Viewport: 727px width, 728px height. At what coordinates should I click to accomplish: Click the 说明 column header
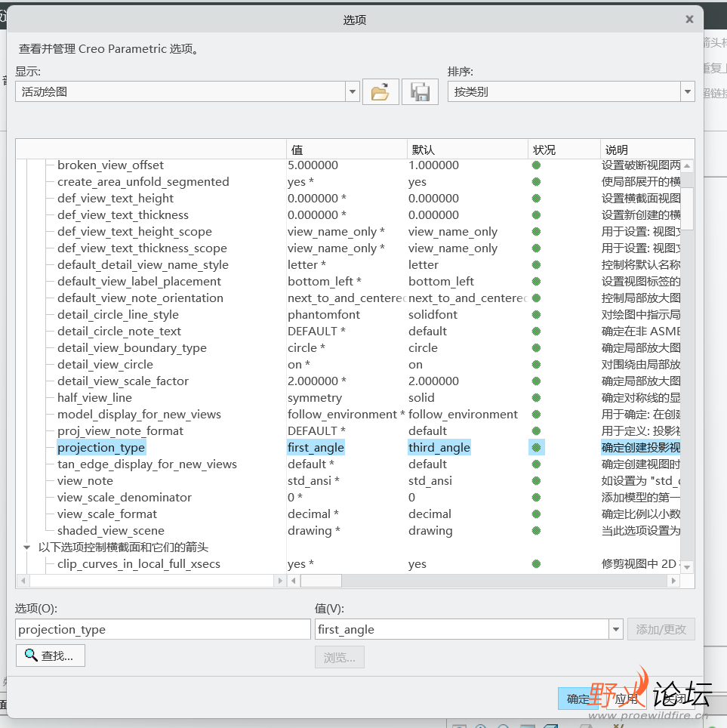647,150
